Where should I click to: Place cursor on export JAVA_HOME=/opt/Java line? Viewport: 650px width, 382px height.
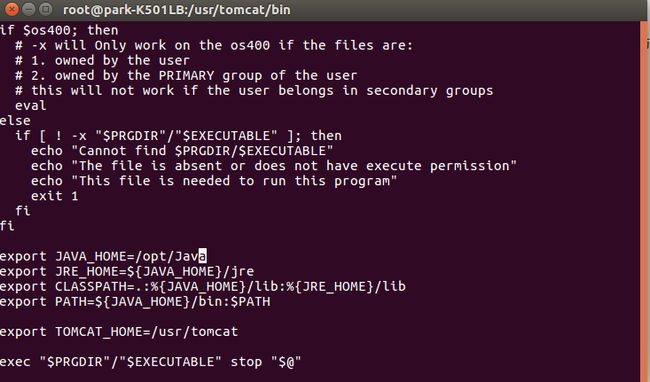tap(103, 256)
